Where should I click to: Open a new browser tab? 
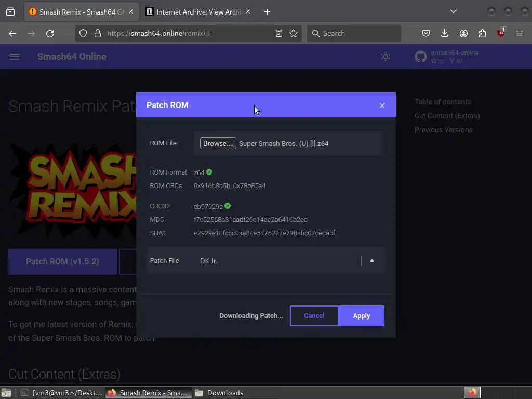(x=268, y=12)
